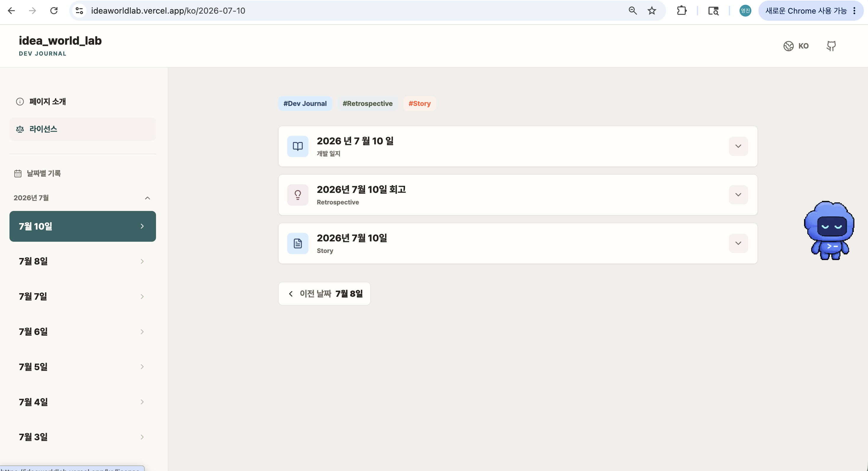Open the Chrome profile avatar
The image size is (868, 471).
[x=745, y=11]
